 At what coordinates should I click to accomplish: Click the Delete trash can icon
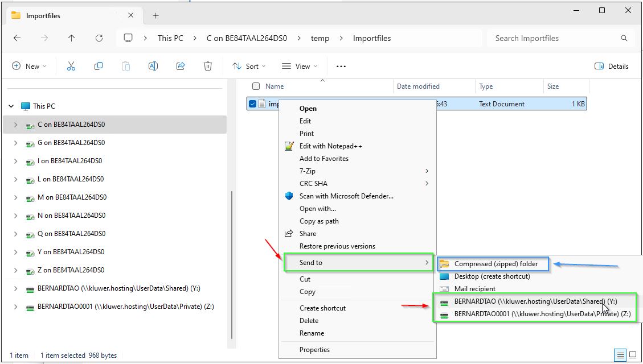[208, 66]
